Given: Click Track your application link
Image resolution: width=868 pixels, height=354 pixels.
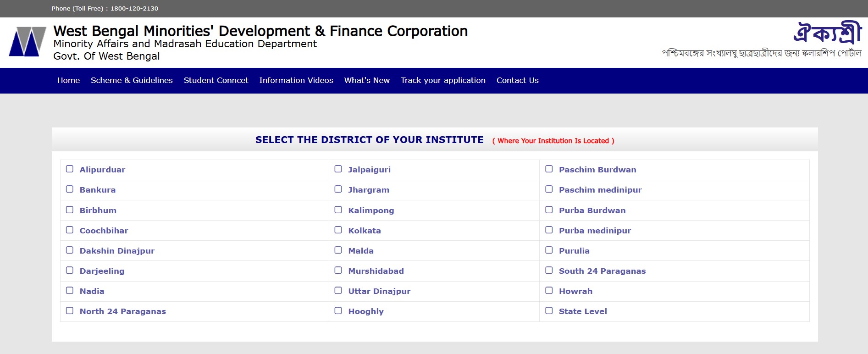Looking at the screenshot, I should (x=443, y=80).
